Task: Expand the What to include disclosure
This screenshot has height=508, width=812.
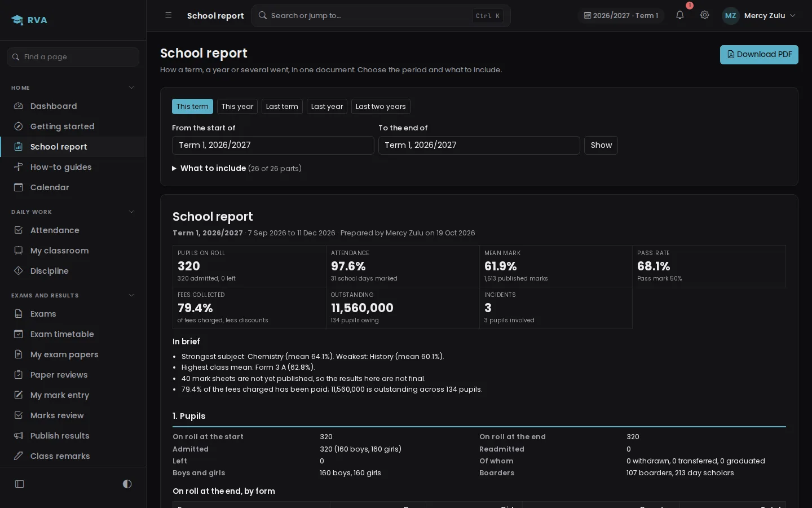Action: (x=236, y=168)
